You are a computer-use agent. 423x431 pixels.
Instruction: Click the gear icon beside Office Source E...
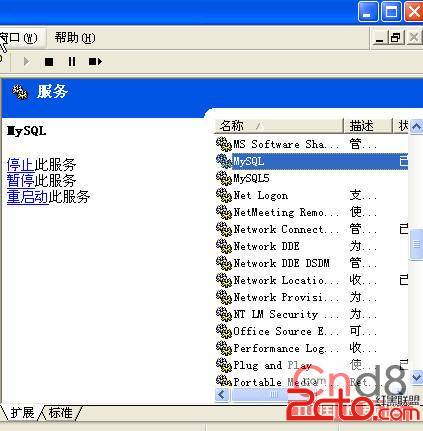pyautogui.click(x=224, y=331)
